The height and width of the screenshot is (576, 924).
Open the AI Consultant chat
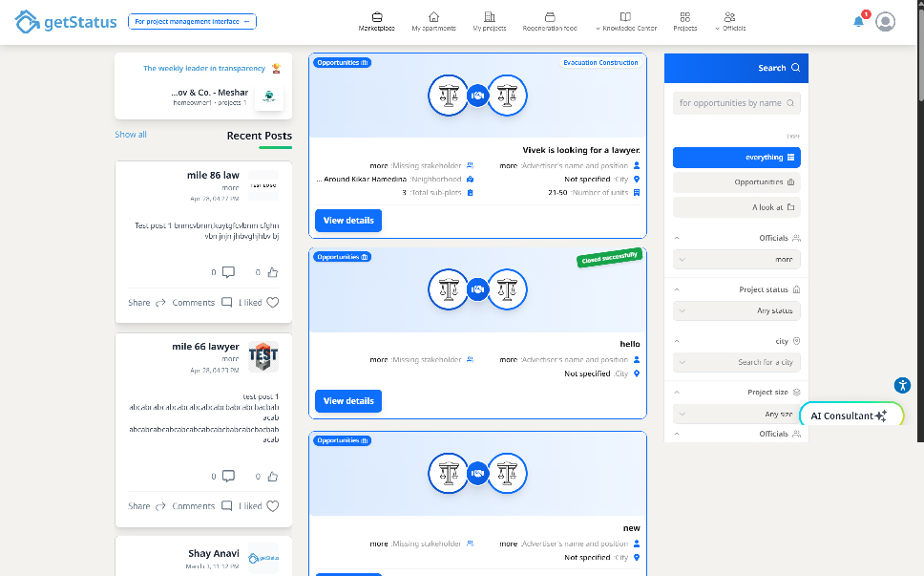(x=850, y=416)
